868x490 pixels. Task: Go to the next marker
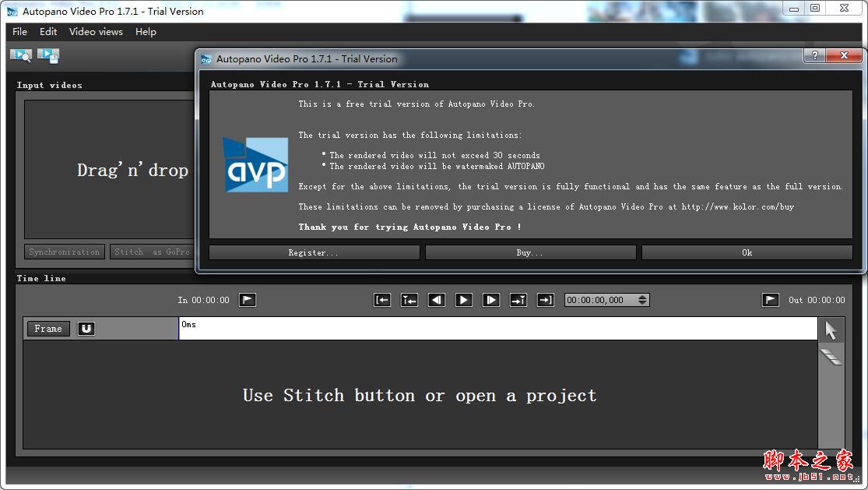[x=518, y=300]
